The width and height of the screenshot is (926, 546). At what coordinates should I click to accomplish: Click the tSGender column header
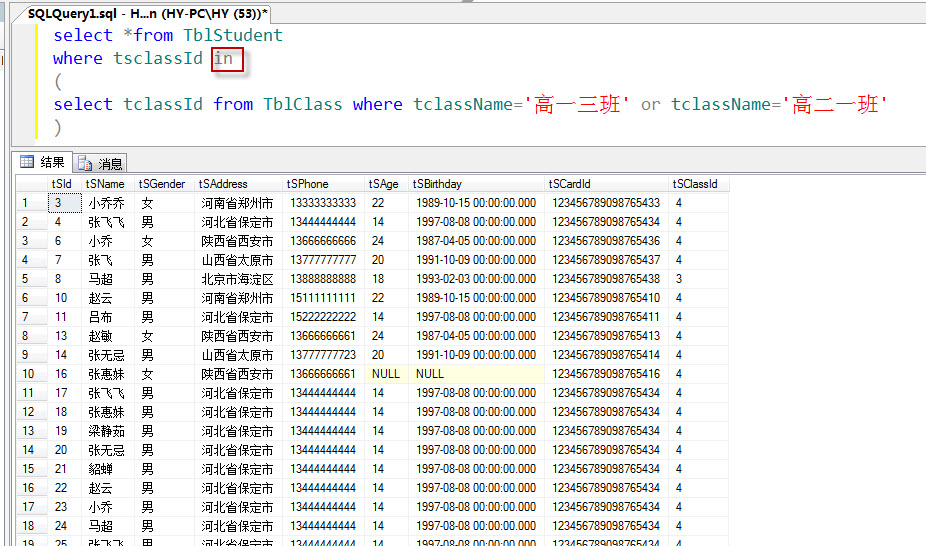[162, 184]
